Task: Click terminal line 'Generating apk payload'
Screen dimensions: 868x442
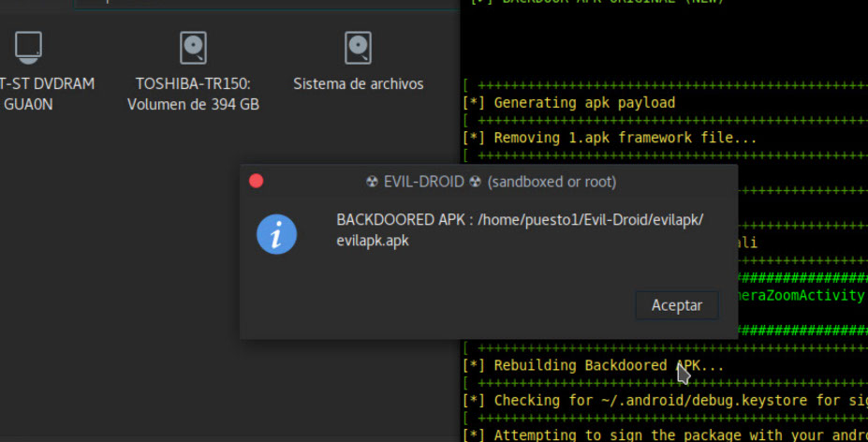Action: coord(584,102)
